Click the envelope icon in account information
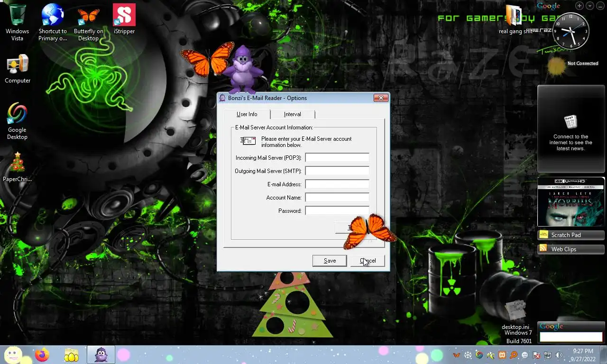The image size is (607, 364). pos(248,141)
